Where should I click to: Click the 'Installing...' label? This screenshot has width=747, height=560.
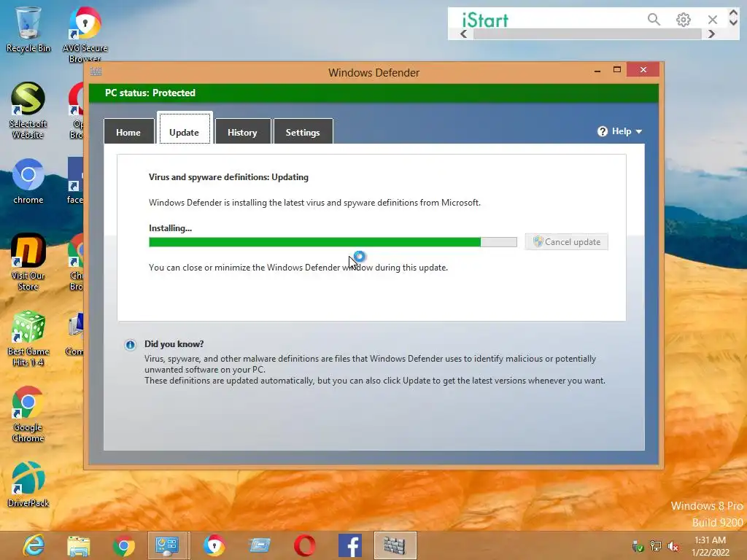[170, 228]
